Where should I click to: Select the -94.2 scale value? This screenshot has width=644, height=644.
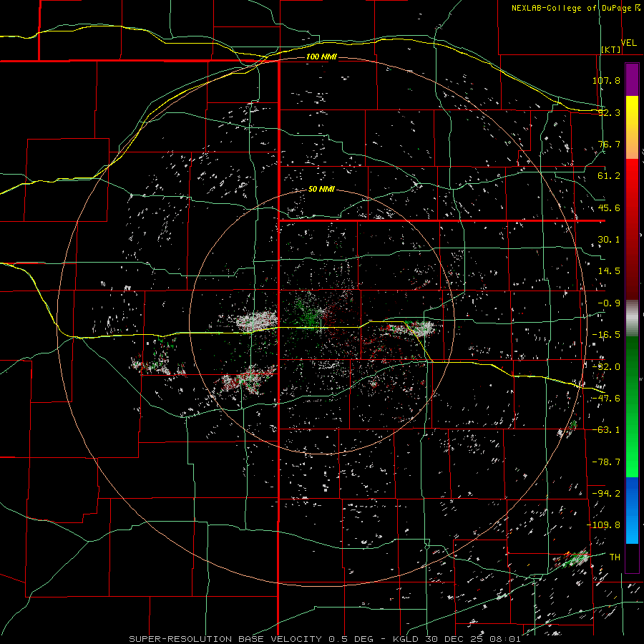[x=606, y=493]
